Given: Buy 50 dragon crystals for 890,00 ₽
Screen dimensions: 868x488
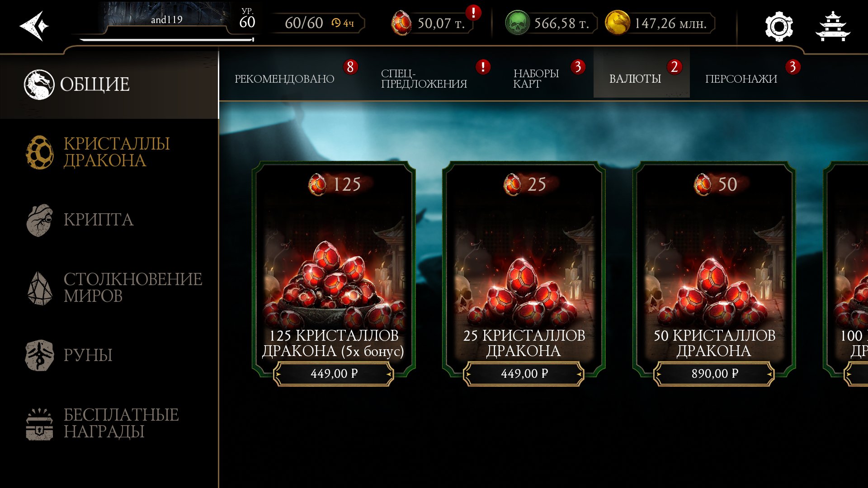Looking at the screenshot, I should 714,374.
